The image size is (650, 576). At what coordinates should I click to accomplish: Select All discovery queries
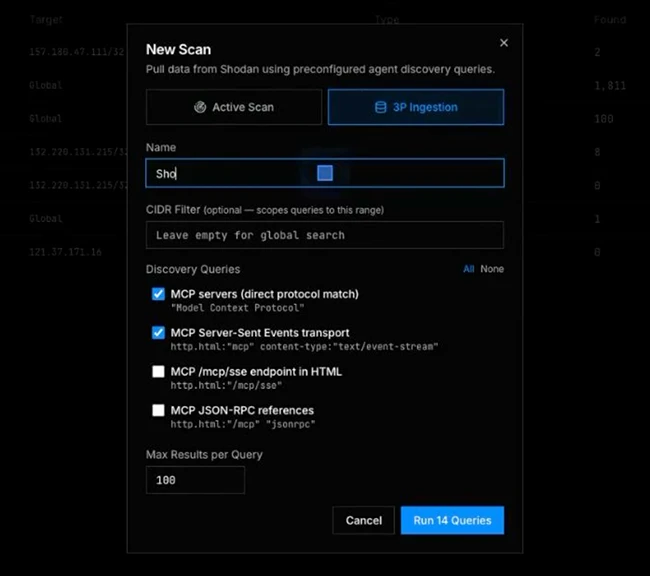tap(468, 269)
